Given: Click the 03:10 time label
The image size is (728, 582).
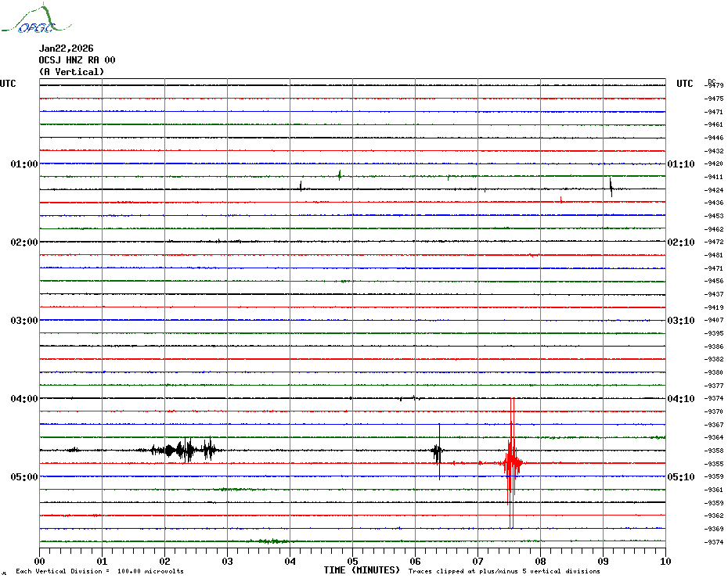Looking at the screenshot, I should point(681,321).
